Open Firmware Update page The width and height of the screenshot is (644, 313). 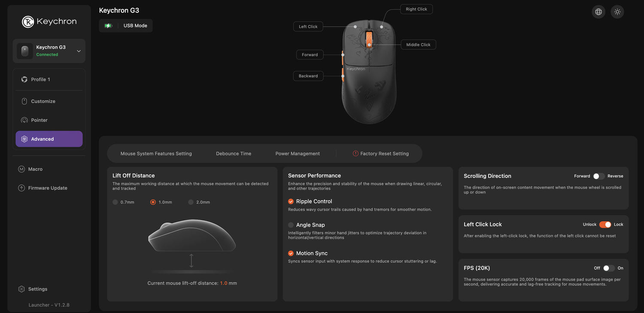click(47, 188)
